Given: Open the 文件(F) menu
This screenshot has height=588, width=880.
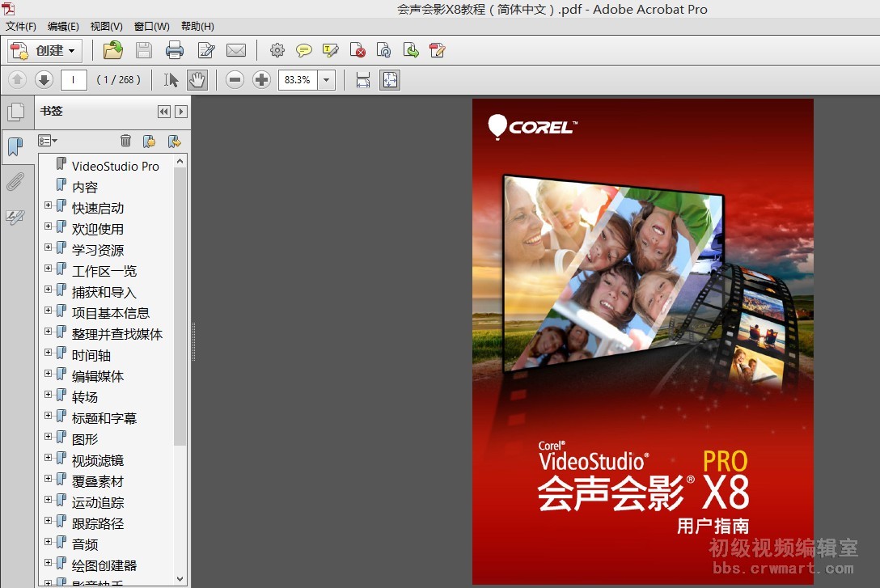Looking at the screenshot, I should pyautogui.click(x=21, y=27).
